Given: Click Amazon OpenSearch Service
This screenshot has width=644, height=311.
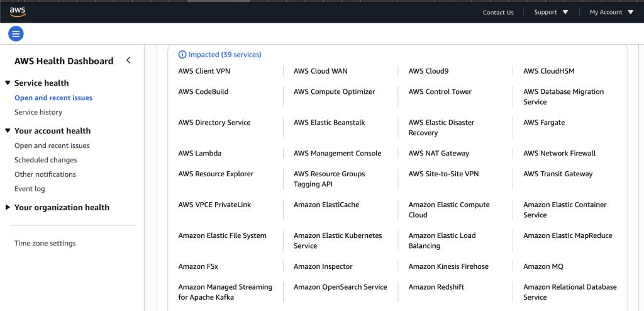Looking at the screenshot, I should coord(340,287).
